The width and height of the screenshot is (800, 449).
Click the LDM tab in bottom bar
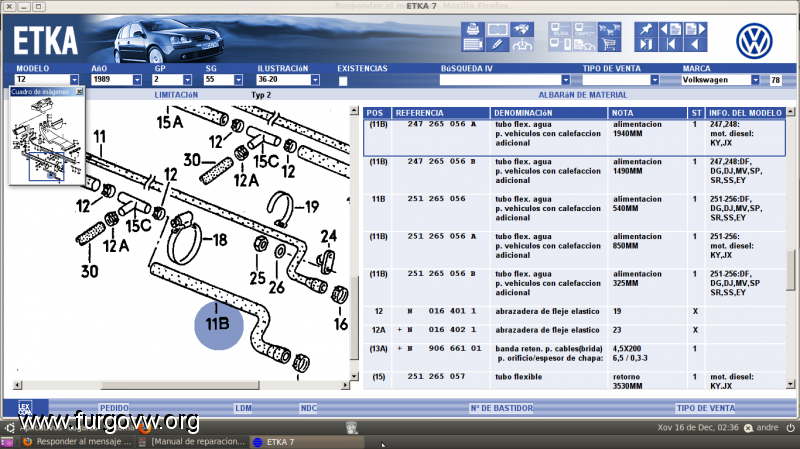pos(243,408)
